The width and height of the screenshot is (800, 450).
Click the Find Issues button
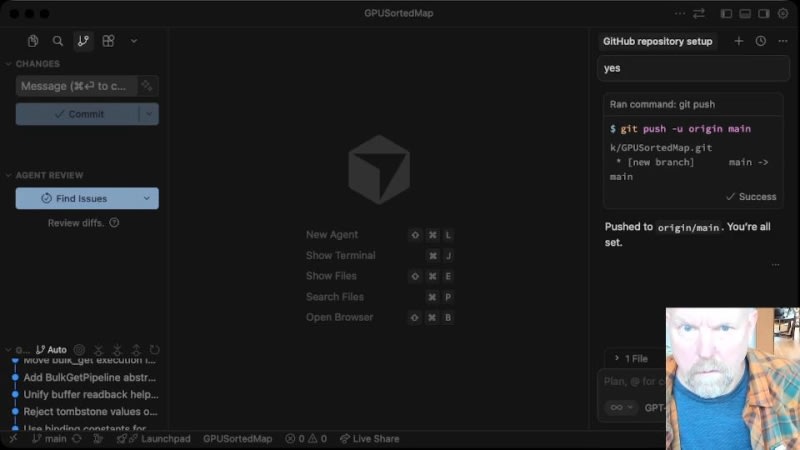tap(75, 198)
